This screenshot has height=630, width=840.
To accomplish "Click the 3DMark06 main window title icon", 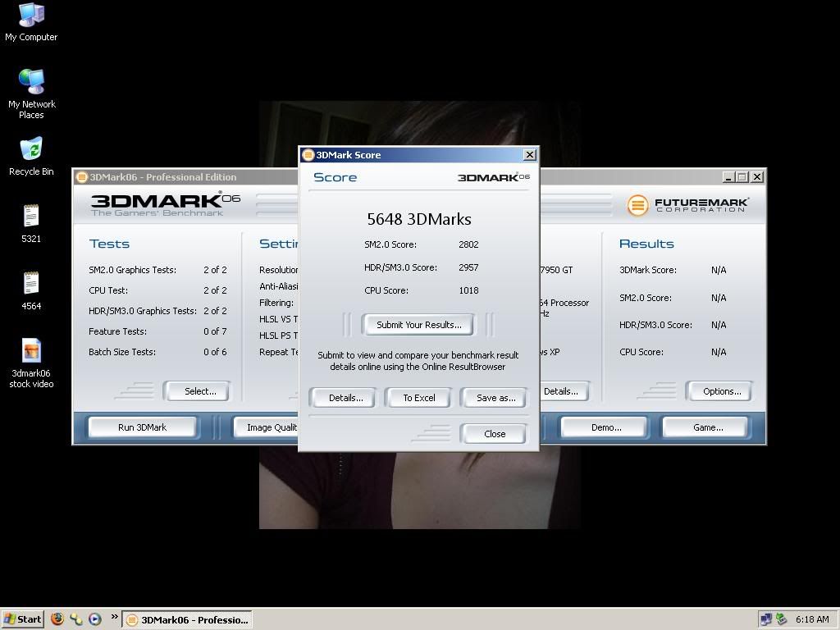I will coord(81,177).
